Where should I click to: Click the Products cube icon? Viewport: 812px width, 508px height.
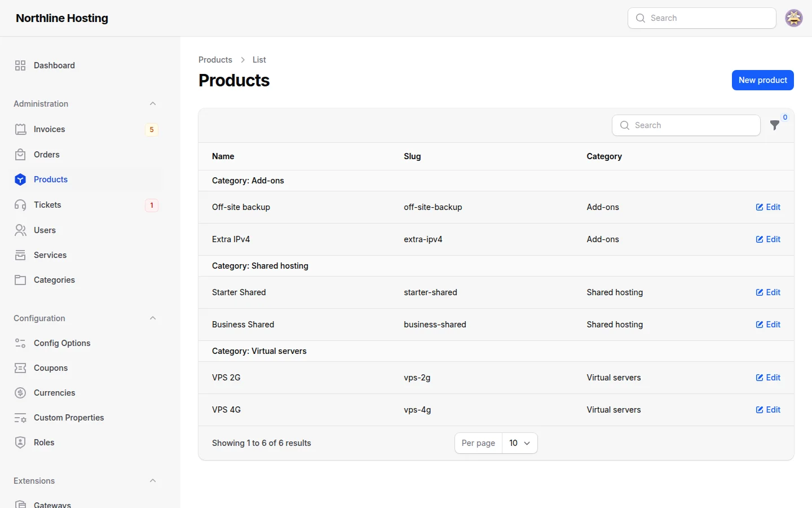tap(20, 179)
